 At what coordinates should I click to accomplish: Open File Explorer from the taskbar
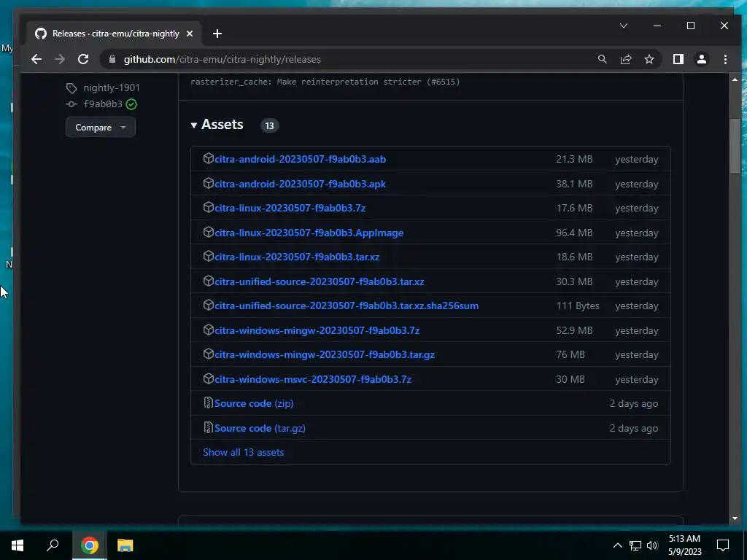125,545
